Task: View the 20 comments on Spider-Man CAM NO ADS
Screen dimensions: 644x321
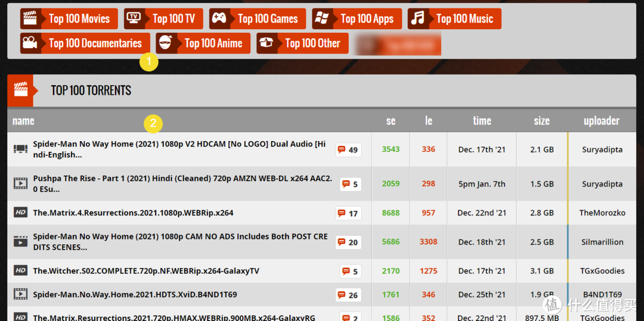Action: tap(348, 242)
